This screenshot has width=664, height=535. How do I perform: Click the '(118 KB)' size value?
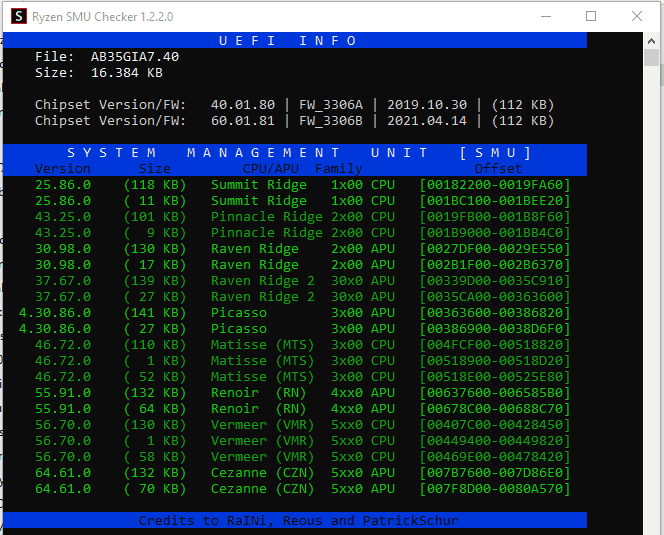click(x=155, y=185)
